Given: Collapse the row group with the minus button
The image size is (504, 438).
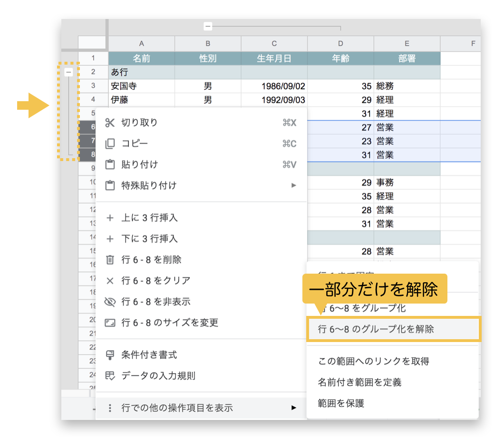Looking at the screenshot, I should 68,72.
